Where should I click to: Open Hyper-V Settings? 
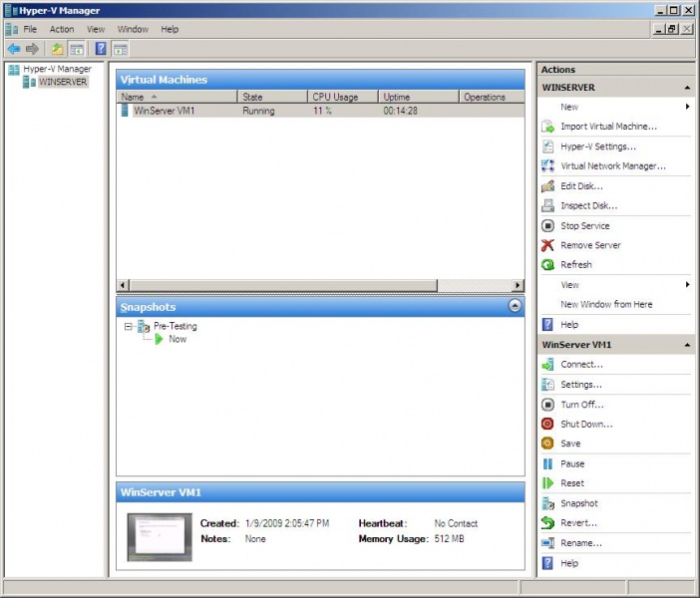click(x=597, y=147)
